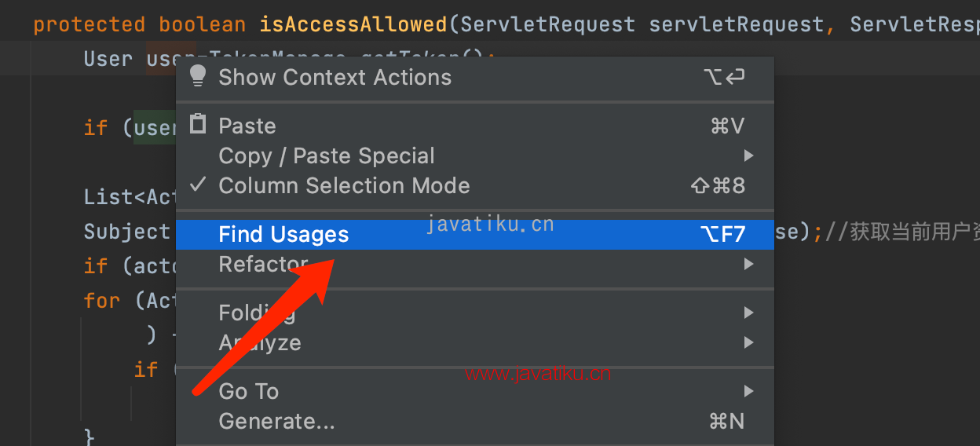
Task: Select Show Context Actions menu entry
Action: click(475, 77)
